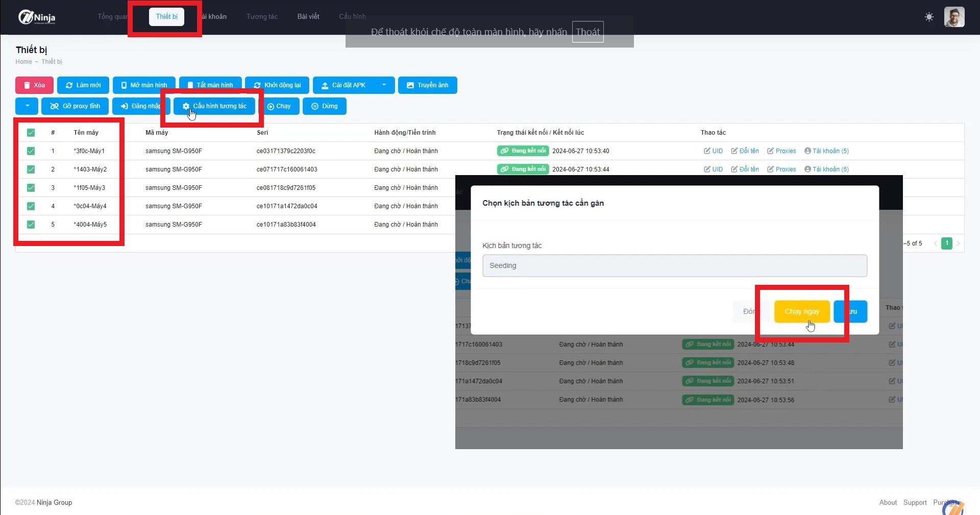Click Đổi tên for the *3f0c-Máy1 row
This screenshot has height=515, width=980.
click(x=745, y=151)
